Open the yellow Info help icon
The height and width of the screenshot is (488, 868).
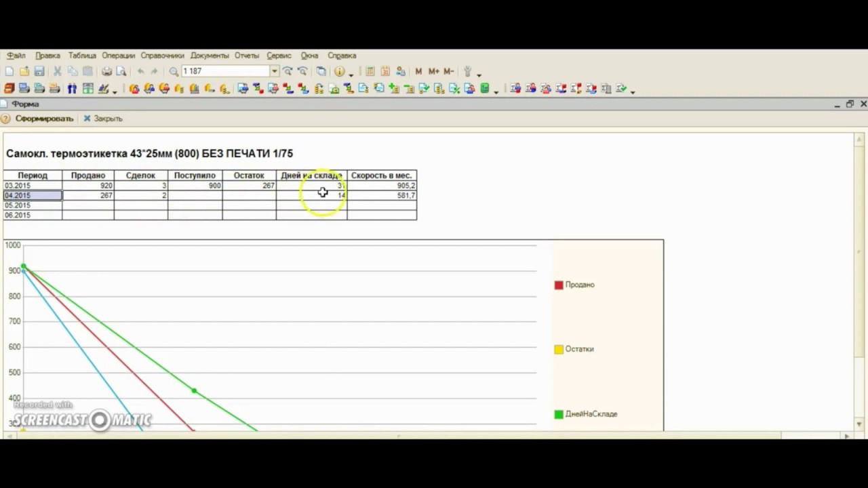[x=339, y=71]
